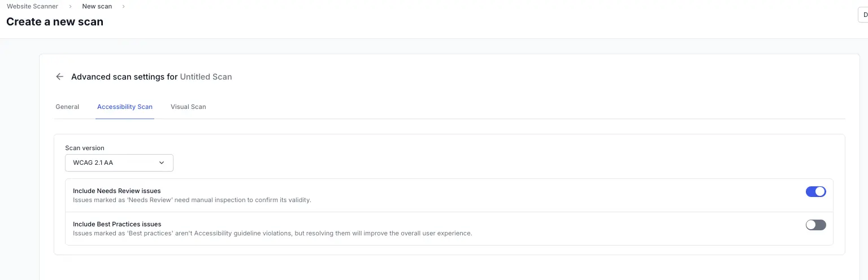
Task: Click the chevron after New scan breadcrumb
Action: [123, 7]
